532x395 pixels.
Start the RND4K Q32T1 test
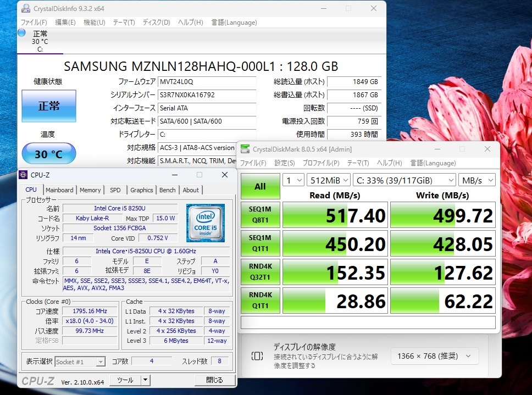point(261,271)
